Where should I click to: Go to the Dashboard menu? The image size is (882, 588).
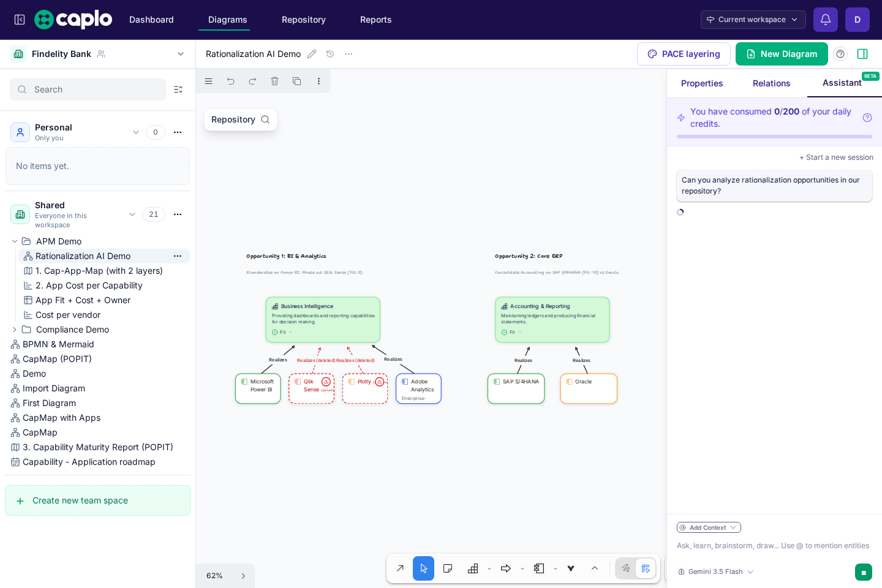click(151, 20)
